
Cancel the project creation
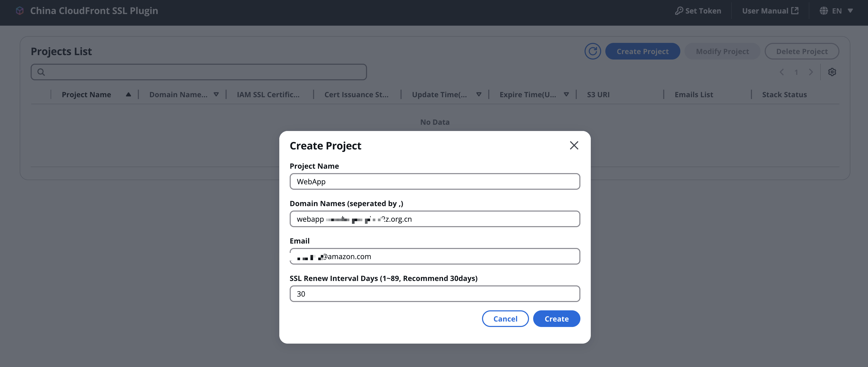[505, 319]
